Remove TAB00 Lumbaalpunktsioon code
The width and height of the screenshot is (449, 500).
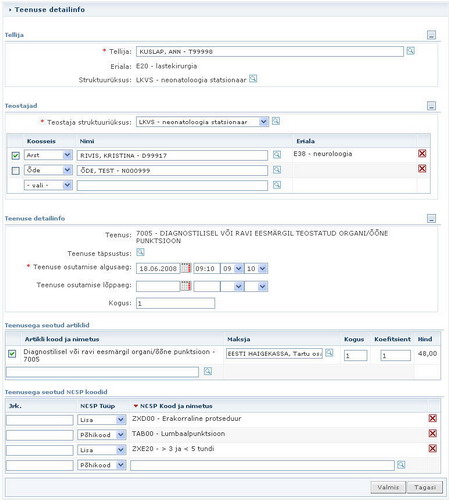point(433,433)
